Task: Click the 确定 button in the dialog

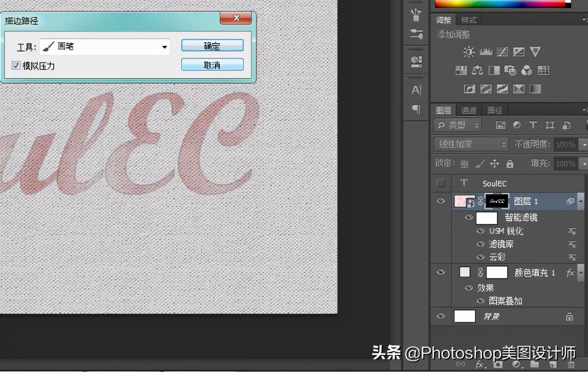Action: tap(212, 45)
